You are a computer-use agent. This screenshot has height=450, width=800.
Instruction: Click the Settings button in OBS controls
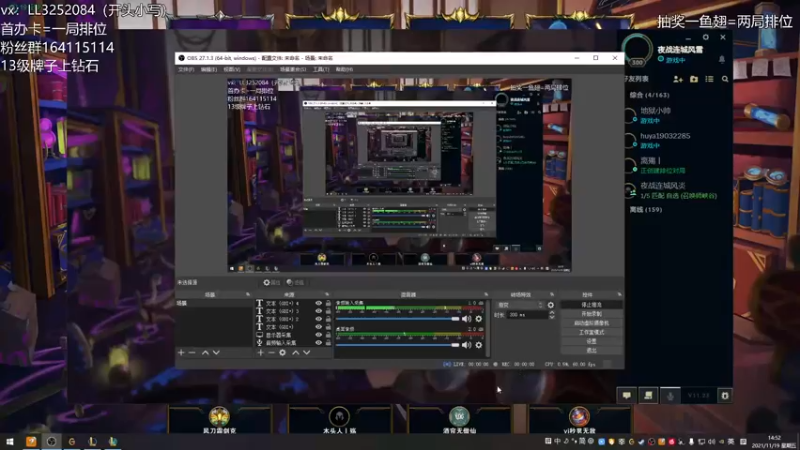pos(591,341)
